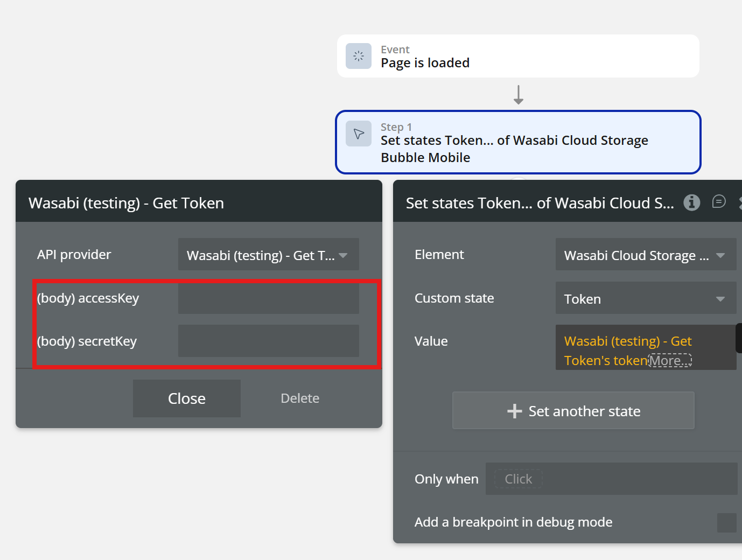
Task: Select the Step 1 Set states title text
Action: (514, 149)
